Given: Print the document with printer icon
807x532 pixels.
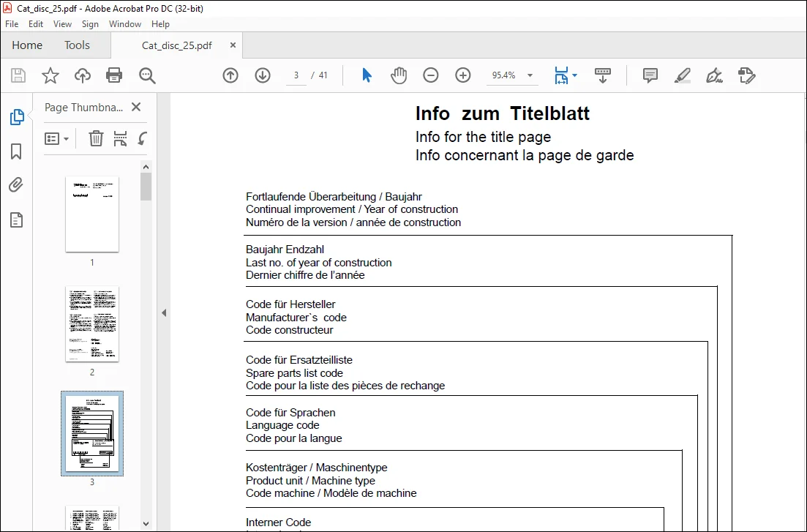Looking at the screenshot, I should pos(113,75).
